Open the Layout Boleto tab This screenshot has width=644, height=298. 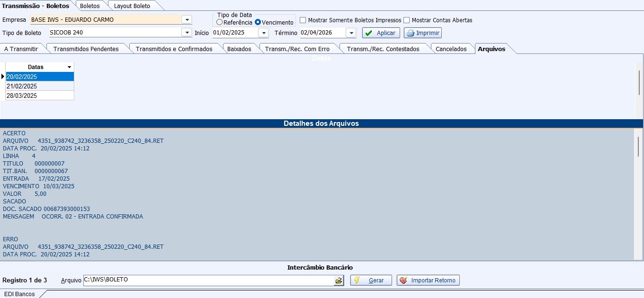point(132,6)
